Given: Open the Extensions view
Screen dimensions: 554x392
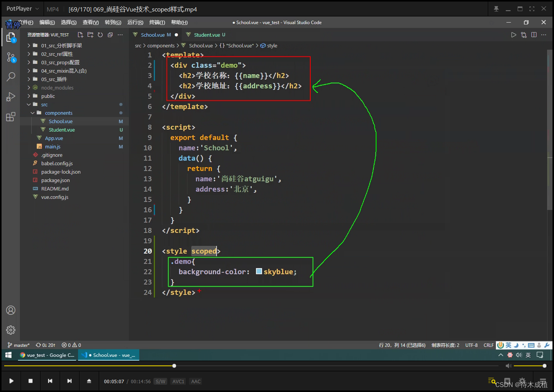Looking at the screenshot, I should tap(11, 117).
